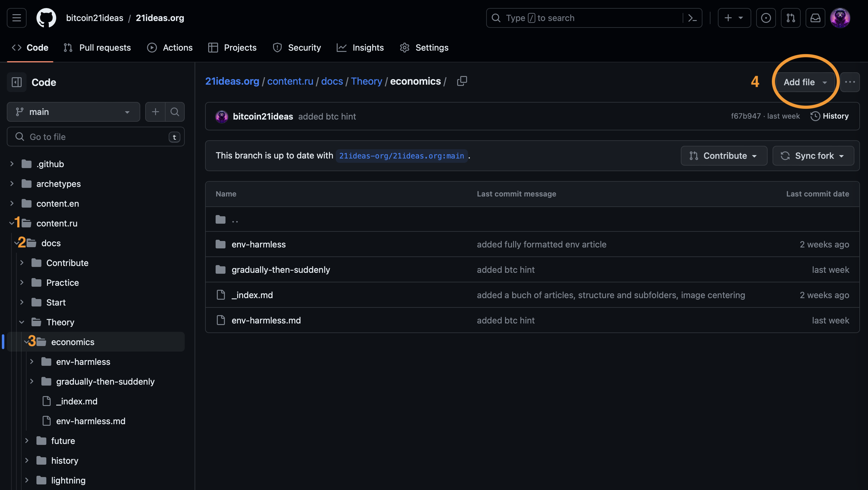Open the more options ellipsis button

click(849, 82)
